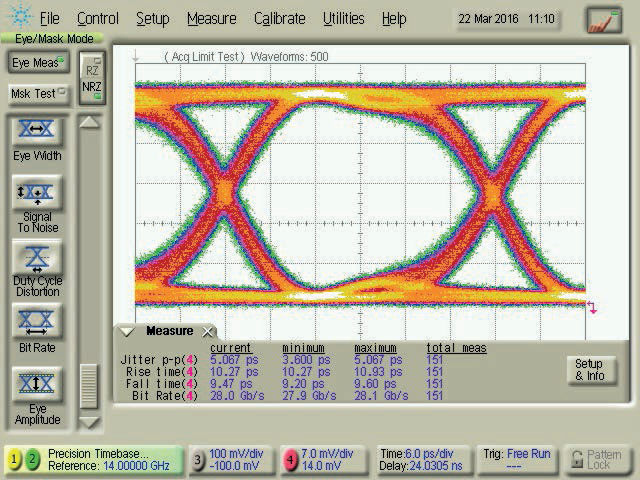640x480 pixels.
Task: Close the Measure results panel
Action: tap(208, 332)
